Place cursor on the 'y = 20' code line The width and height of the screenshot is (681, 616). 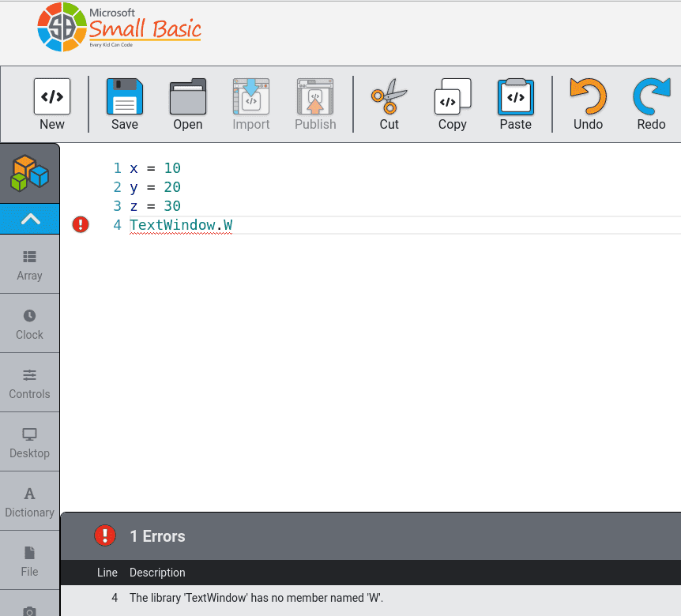coord(155,187)
